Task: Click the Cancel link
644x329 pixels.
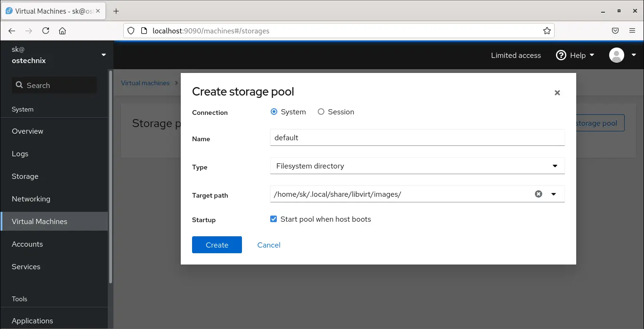Action: click(269, 245)
